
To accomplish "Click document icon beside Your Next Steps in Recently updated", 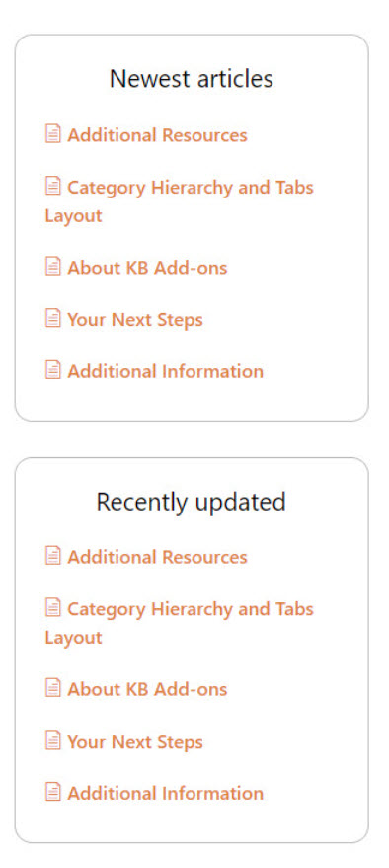I will click(x=52, y=740).
